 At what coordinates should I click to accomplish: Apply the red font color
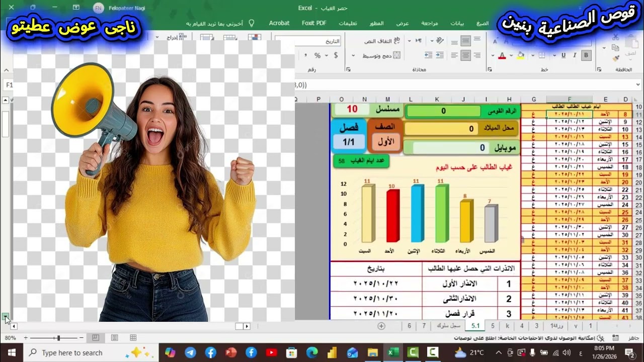(x=502, y=55)
